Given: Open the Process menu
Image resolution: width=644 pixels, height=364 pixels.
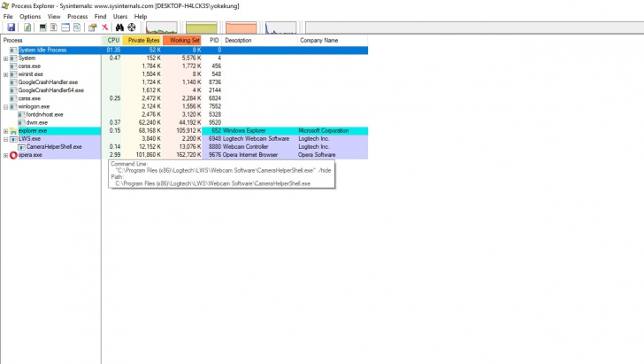Looking at the screenshot, I should [77, 17].
